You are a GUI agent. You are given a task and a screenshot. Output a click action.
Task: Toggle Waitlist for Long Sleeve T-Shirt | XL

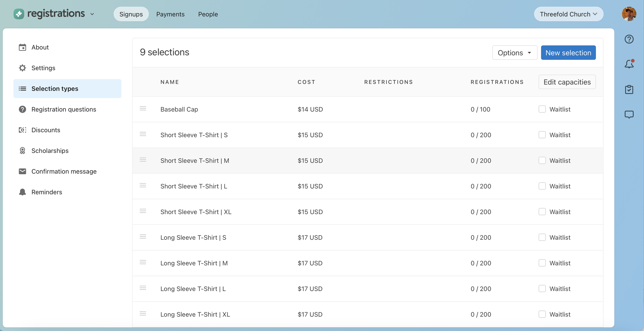pyautogui.click(x=542, y=314)
